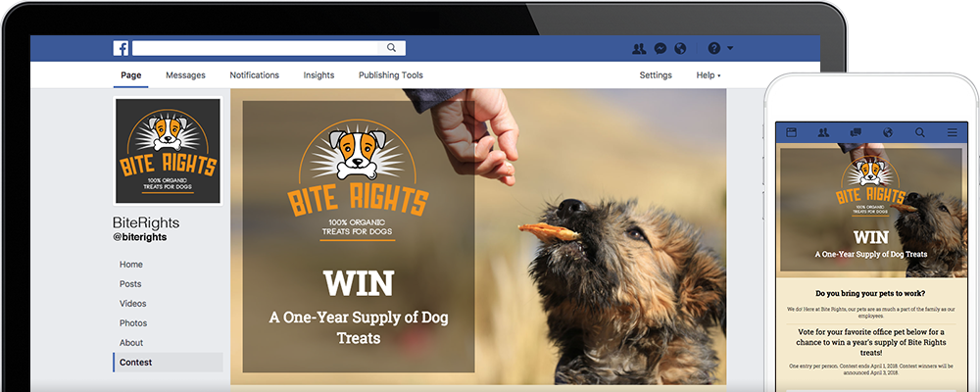This screenshot has height=392, width=980.
Task: Open the Messenger icon in desktop header
Action: (x=660, y=49)
